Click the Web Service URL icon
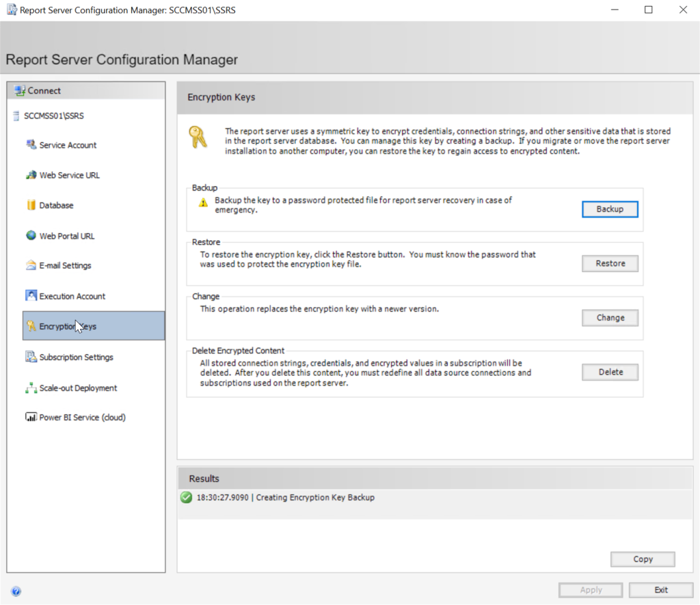Viewport: 700px width, 605px height. (31, 175)
